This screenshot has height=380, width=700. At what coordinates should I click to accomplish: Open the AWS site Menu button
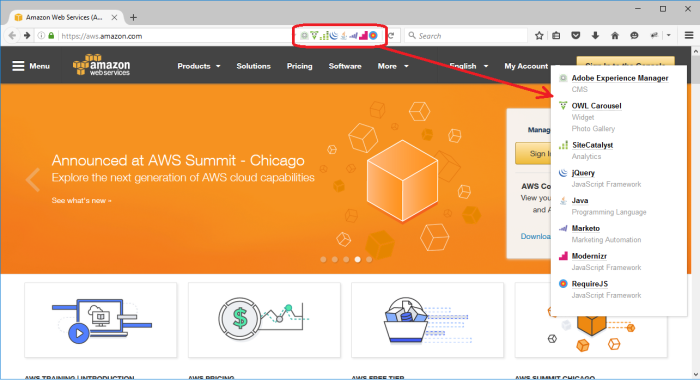31,66
